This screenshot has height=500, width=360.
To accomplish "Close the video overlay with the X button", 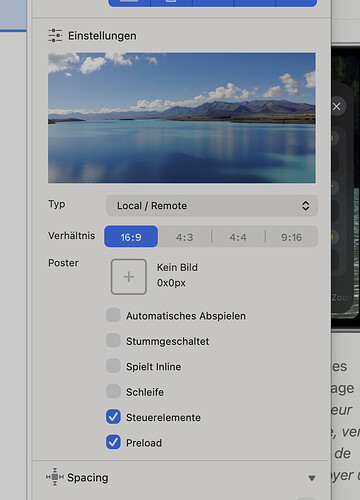I will [x=337, y=107].
